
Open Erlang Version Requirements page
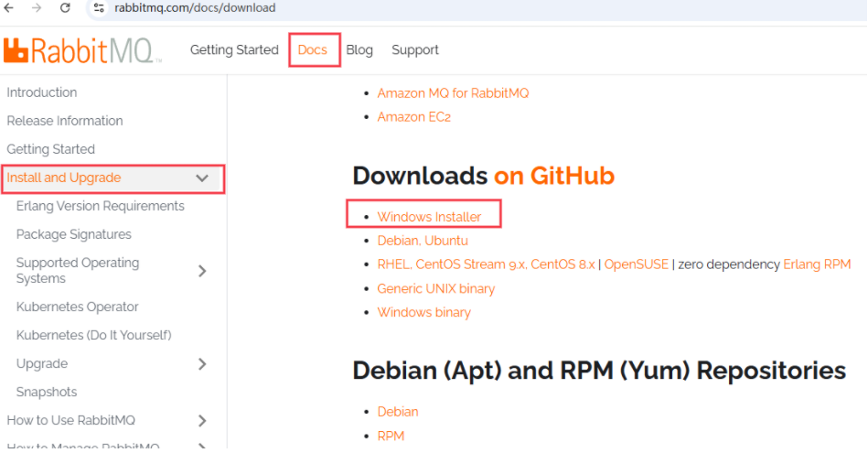pos(101,206)
